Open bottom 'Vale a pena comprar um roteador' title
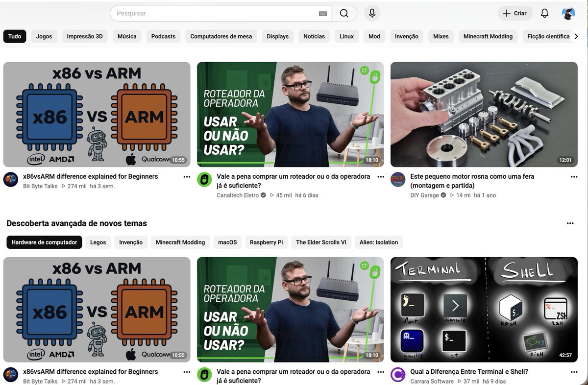 click(x=294, y=376)
